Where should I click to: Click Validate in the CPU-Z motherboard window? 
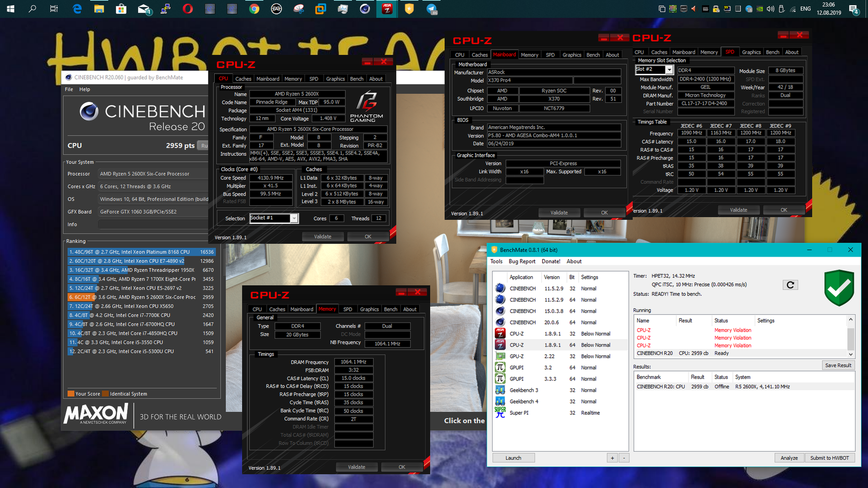559,212
